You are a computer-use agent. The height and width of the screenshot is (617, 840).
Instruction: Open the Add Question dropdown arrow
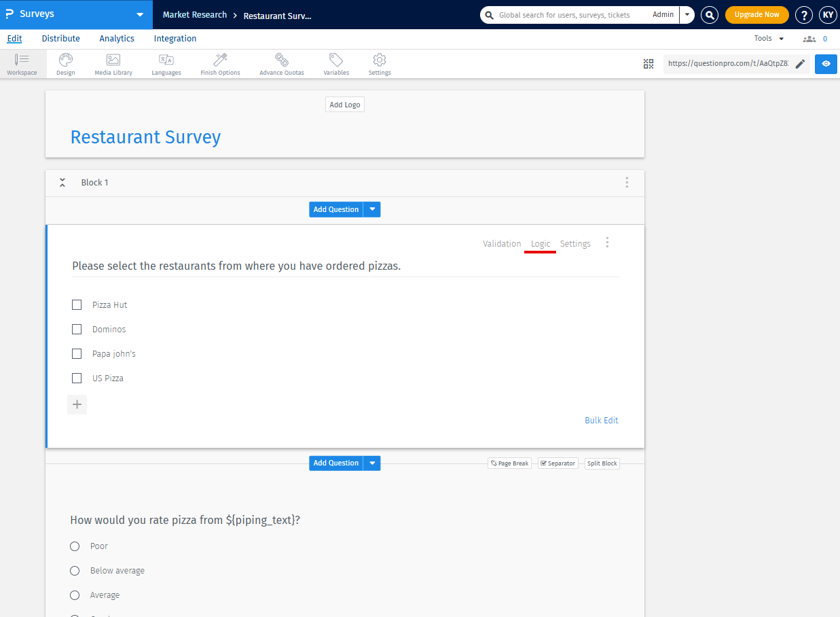371,209
